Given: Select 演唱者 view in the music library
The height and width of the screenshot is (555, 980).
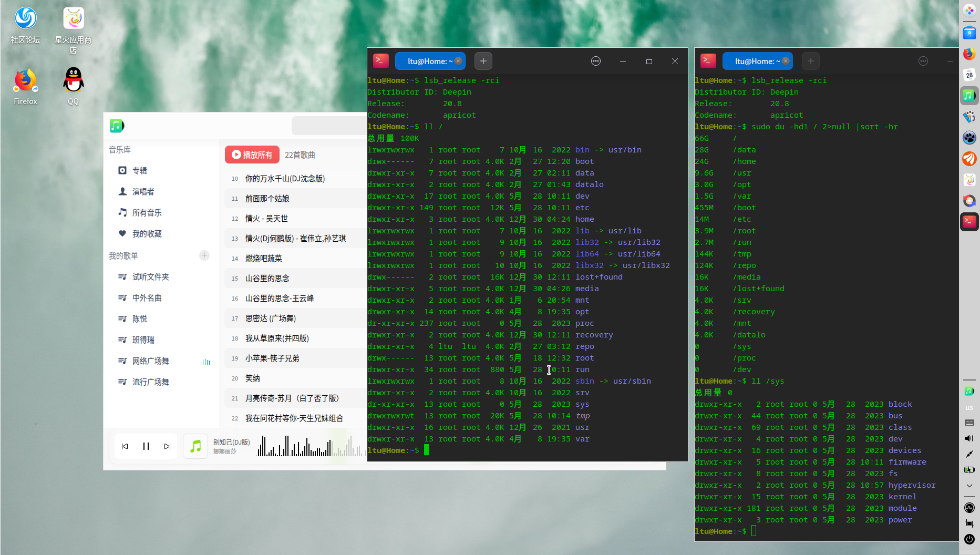Looking at the screenshot, I should point(143,191).
